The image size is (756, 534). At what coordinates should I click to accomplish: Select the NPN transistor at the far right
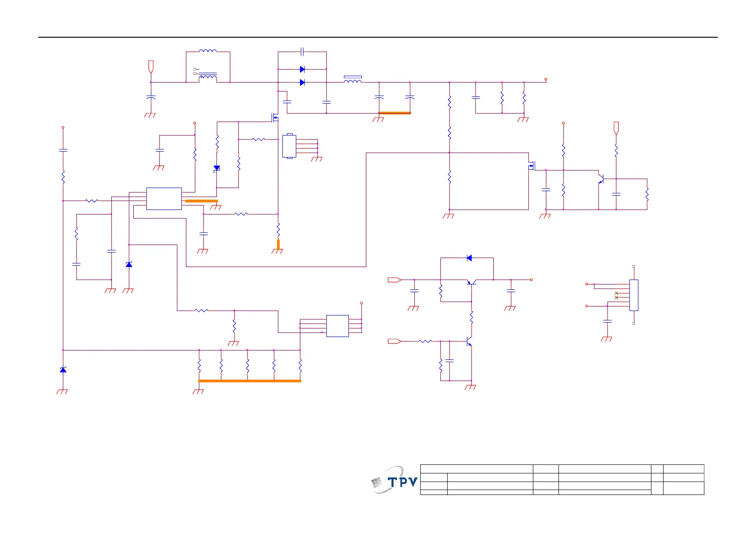[601, 179]
